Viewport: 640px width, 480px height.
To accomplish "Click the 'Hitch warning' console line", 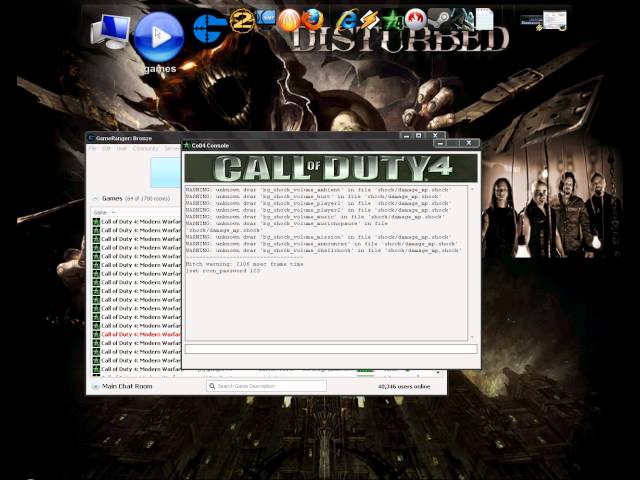I will coord(244,264).
